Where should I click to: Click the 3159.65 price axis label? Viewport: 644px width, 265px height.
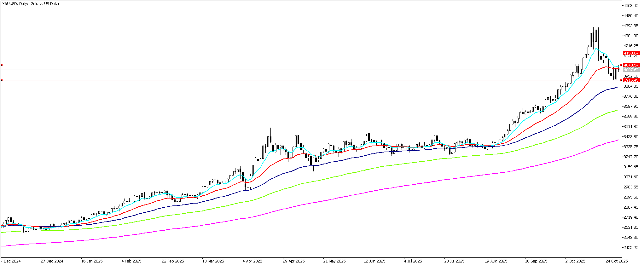631,167
